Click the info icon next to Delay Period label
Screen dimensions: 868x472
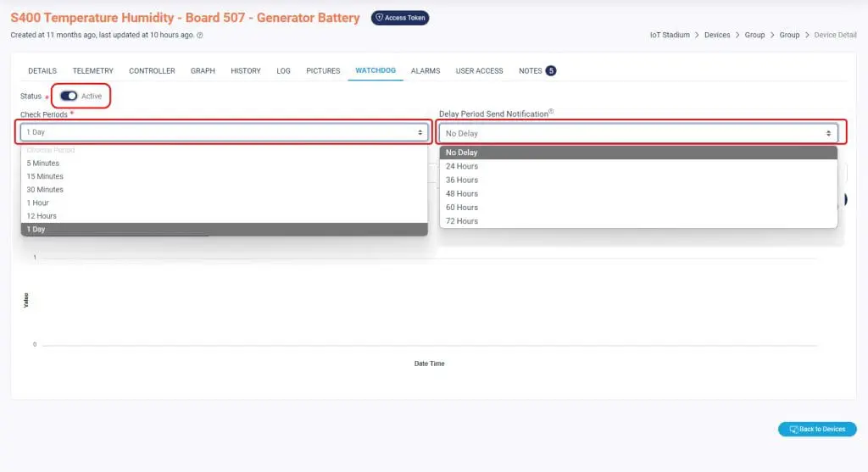(x=551, y=112)
